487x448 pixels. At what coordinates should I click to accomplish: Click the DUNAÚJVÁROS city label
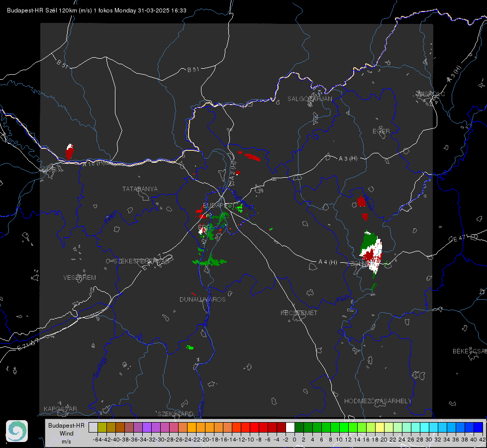[x=202, y=299]
